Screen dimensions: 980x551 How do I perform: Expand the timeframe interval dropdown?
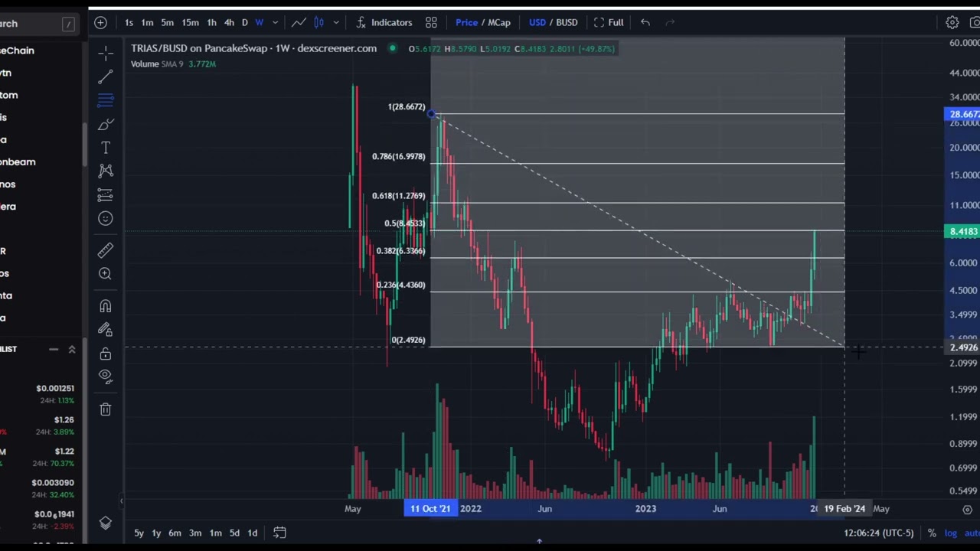276,22
